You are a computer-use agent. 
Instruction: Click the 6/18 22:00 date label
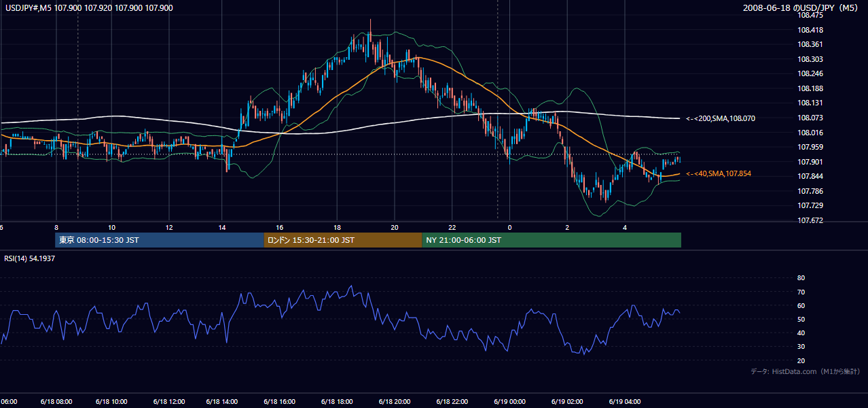click(452, 401)
